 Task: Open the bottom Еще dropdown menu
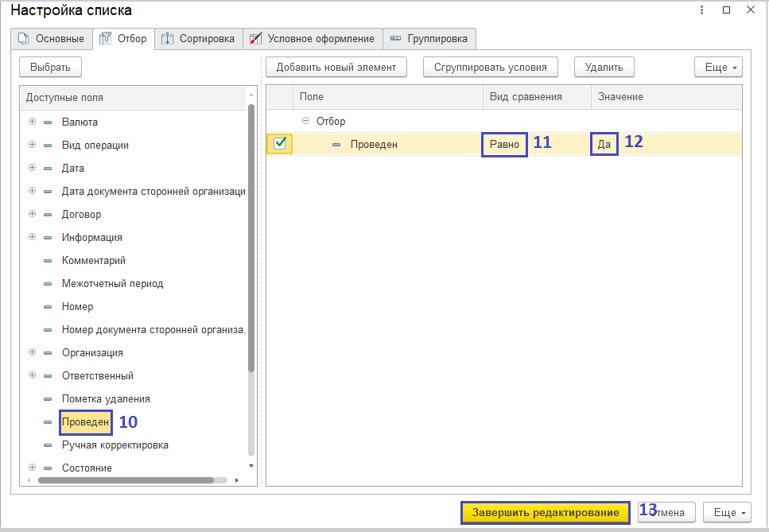[x=726, y=512]
